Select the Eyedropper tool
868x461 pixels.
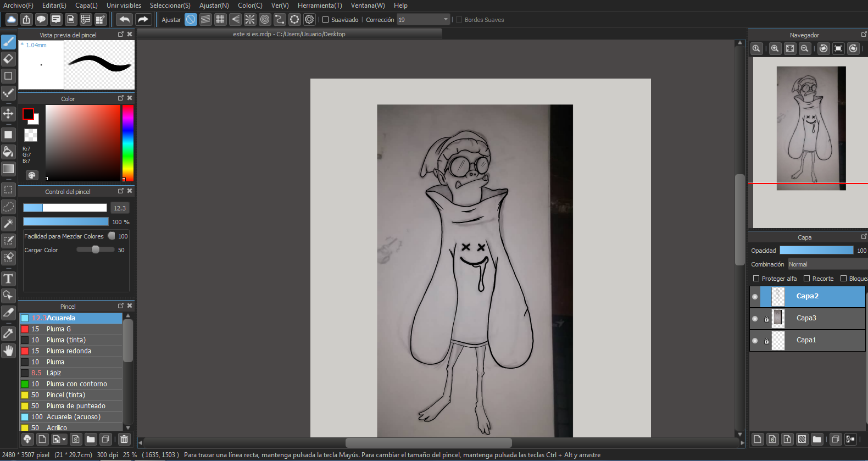point(8,334)
